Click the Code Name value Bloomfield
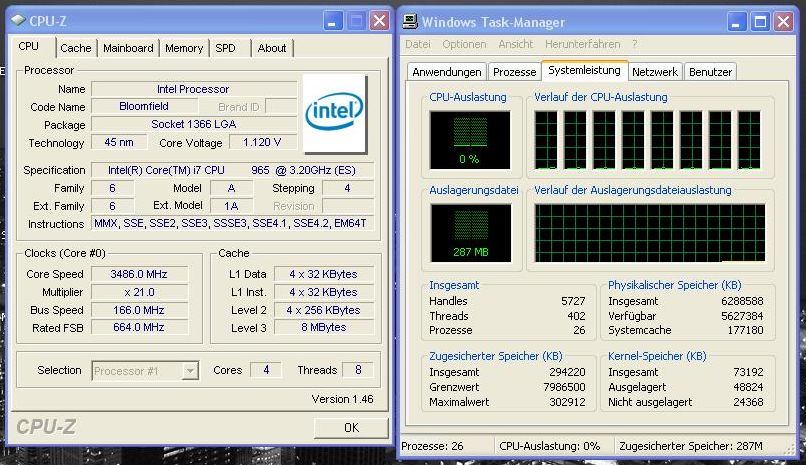This screenshot has width=806, height=465. tap(144, 106)
